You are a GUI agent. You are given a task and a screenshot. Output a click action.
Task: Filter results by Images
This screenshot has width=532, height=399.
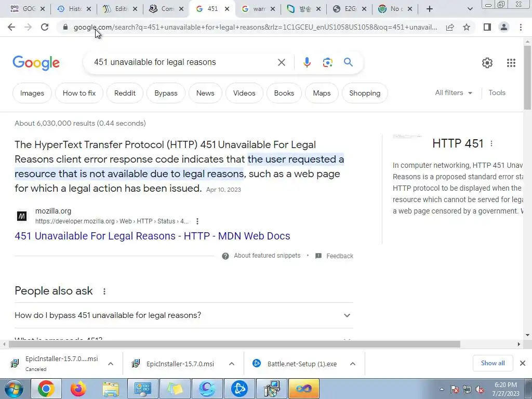pyautogui.click(x=32, y=93)
